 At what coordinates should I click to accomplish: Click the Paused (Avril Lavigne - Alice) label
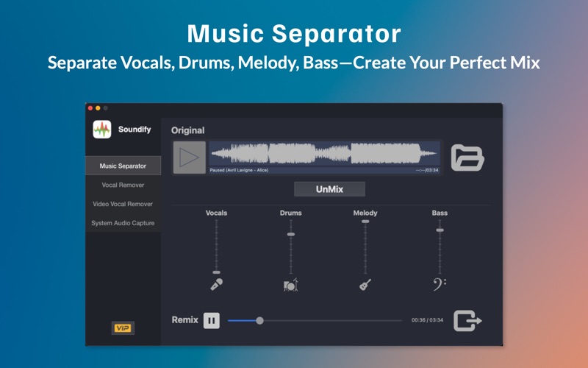pyautogui.click(x=239, y=170)
